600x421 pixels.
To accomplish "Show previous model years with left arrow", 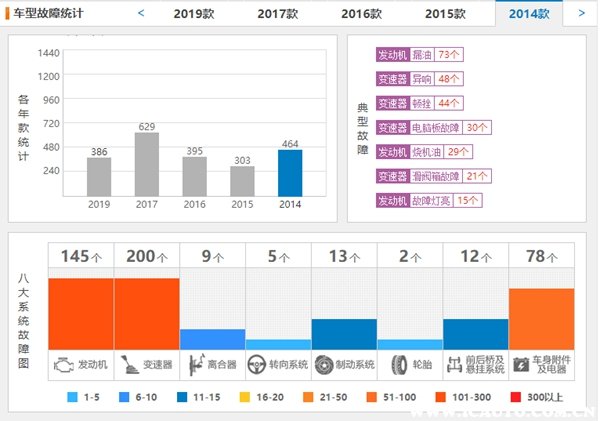I will [x=141, y=13].
